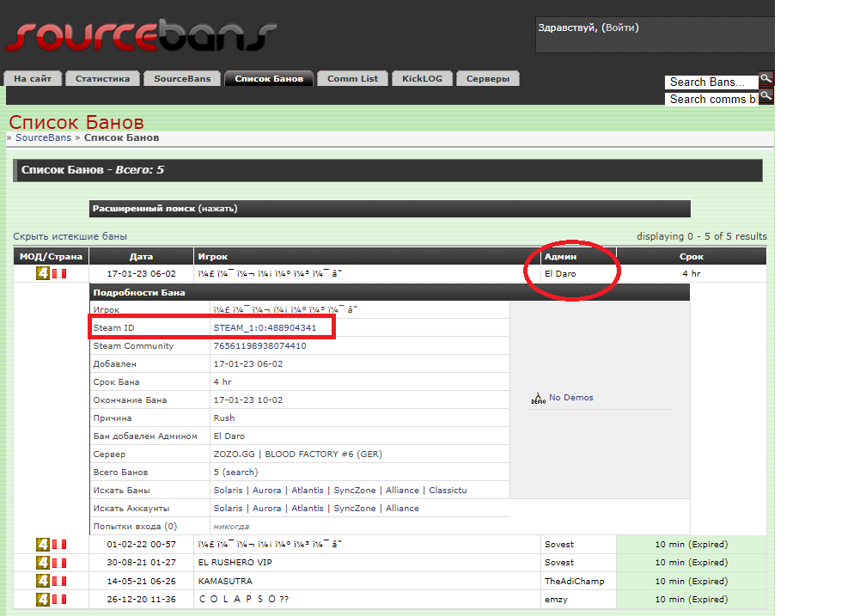Click game mod icon in EL RUSHERO VIP row
Image resolution: width=866 pixels, height=616 pixels.
[x=42, y=563]
